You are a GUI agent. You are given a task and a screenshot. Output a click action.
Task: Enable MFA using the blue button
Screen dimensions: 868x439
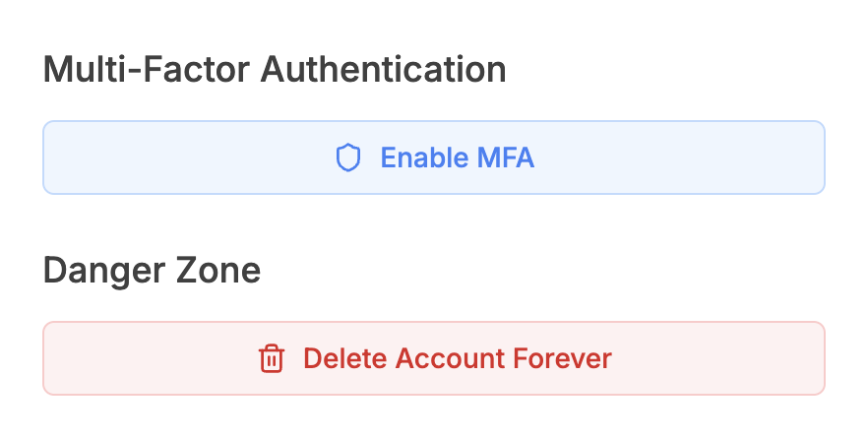[434, 157]
